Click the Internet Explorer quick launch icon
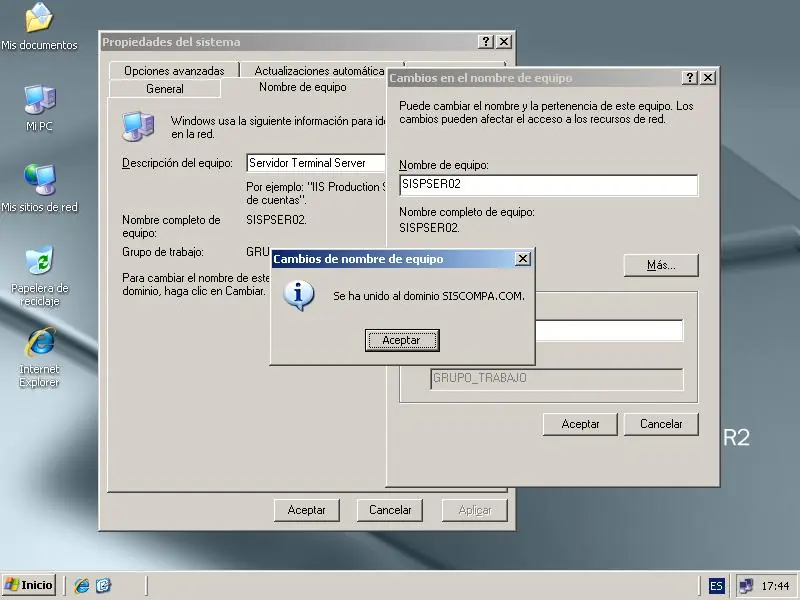Image resolution: width=800 pixels, height=600 pixels. pyautogui.click(x=81, y=585)
